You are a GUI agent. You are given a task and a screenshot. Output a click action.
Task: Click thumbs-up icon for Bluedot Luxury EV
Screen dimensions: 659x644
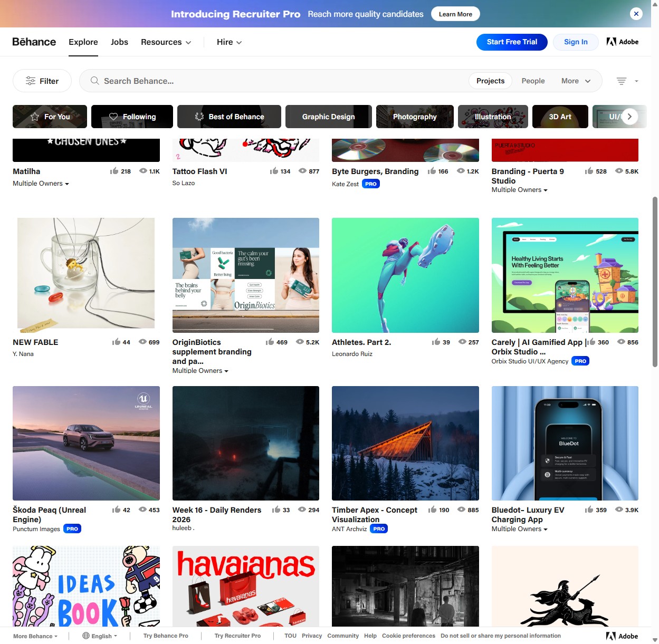[x=589, y=510]
